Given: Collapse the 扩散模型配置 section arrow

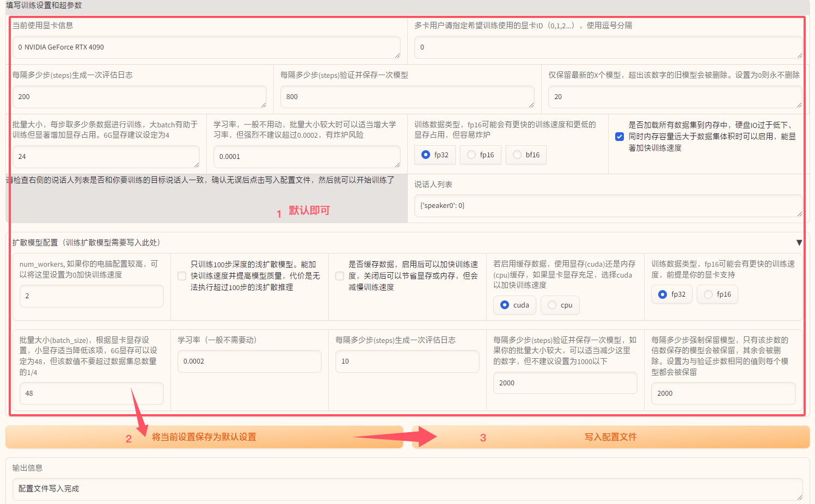Looking at the screenshot, I should click(x=799, y=243).
